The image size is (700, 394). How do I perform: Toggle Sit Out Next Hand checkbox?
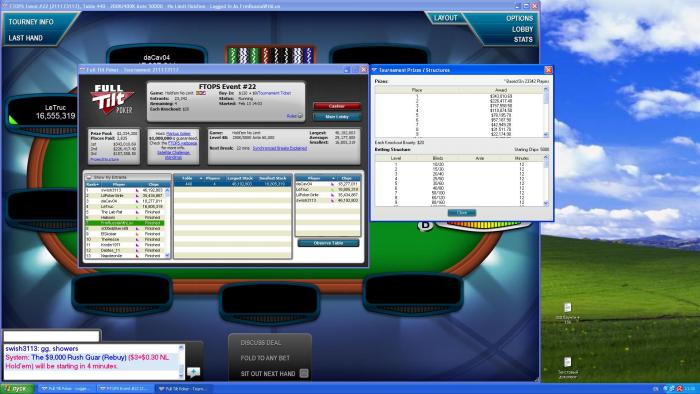click(x=304, y=373)
